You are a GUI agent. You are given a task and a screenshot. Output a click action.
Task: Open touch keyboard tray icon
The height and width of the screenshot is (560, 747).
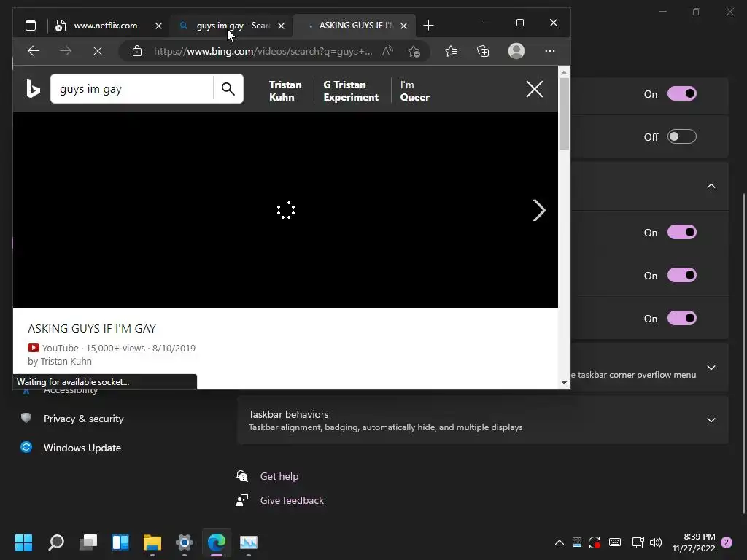pos(615,542)
